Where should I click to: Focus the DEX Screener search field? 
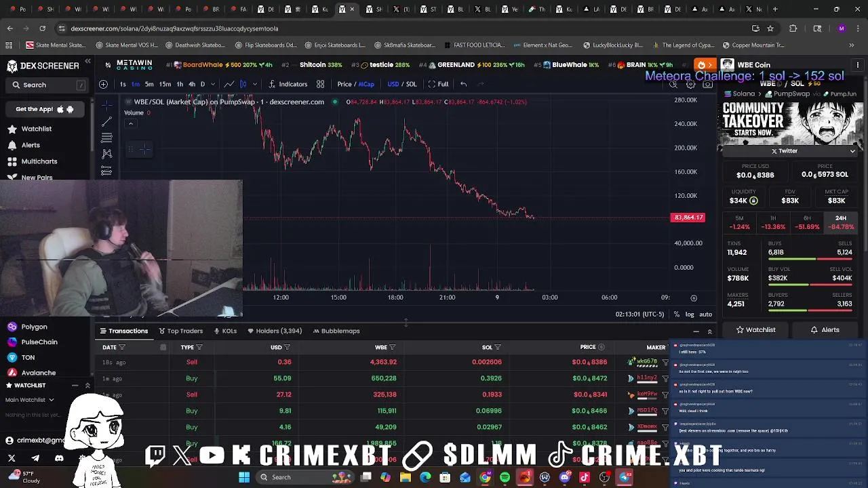[x=47, y=85]
